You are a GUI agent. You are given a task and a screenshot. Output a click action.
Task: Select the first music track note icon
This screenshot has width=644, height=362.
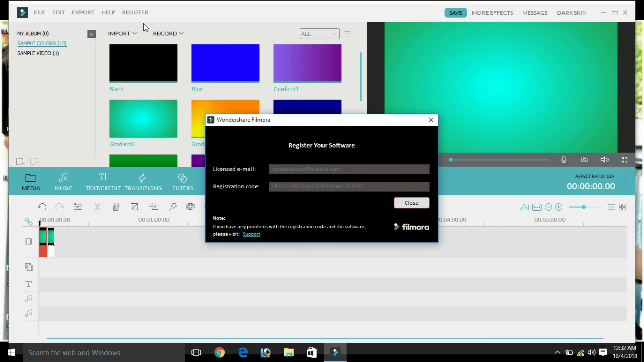(x=29, y=299)
